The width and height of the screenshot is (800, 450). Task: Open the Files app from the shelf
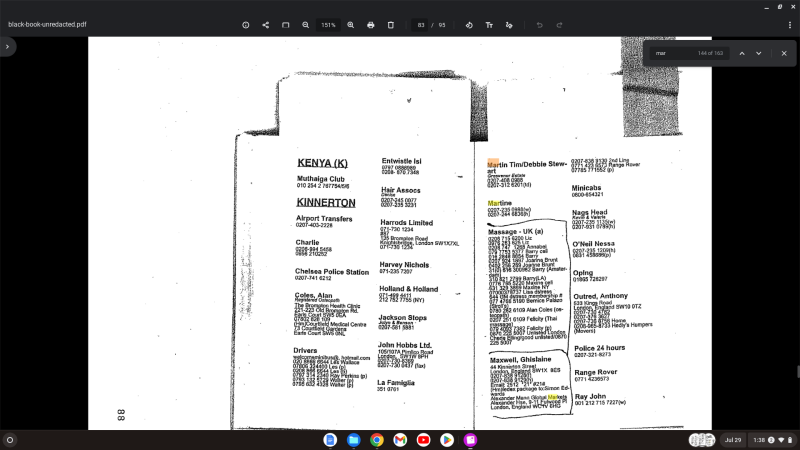tap(354, 440)
